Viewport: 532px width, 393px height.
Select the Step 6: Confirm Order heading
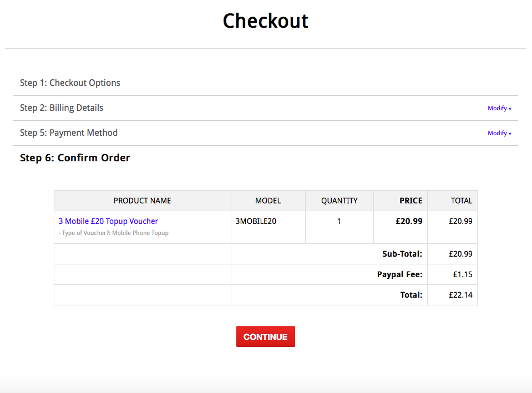click(x=75, y=157)
